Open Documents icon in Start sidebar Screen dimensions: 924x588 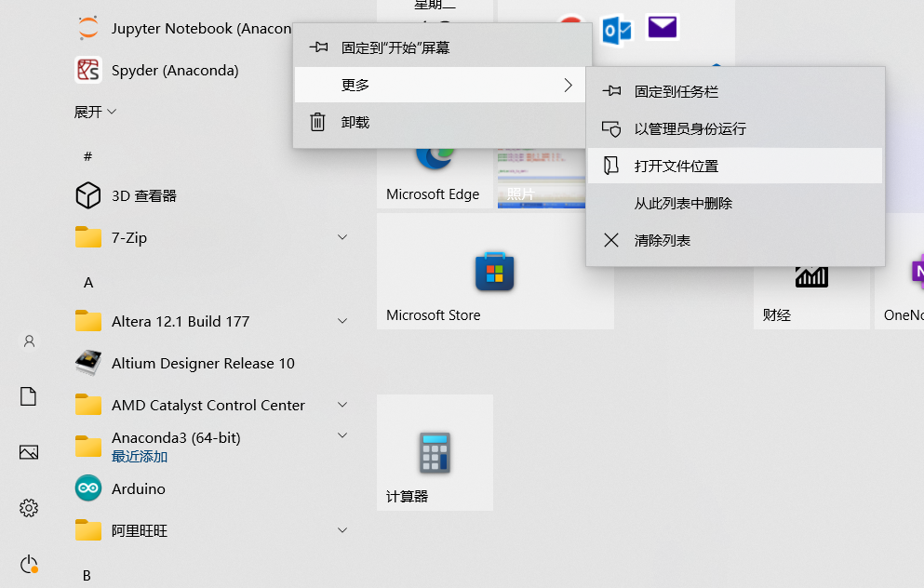tap(28, 396)
